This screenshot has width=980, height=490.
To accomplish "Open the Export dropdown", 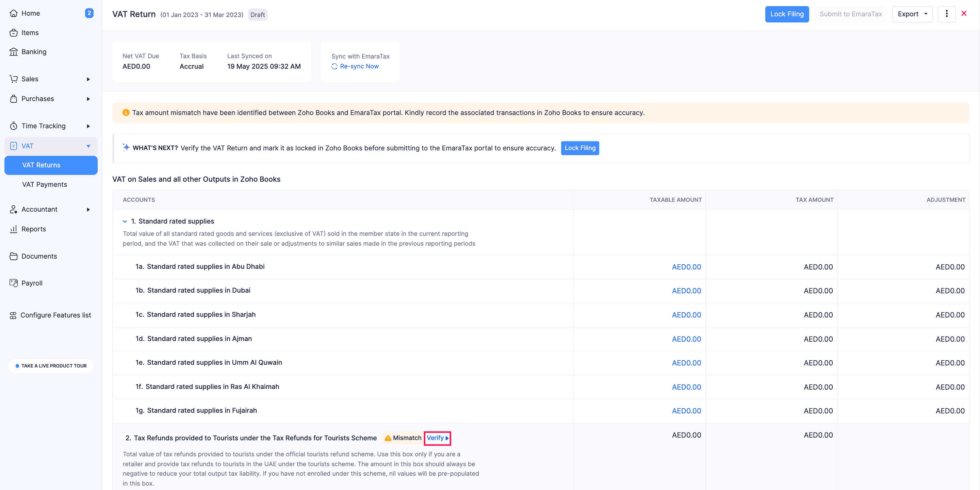I will point(912,14).
